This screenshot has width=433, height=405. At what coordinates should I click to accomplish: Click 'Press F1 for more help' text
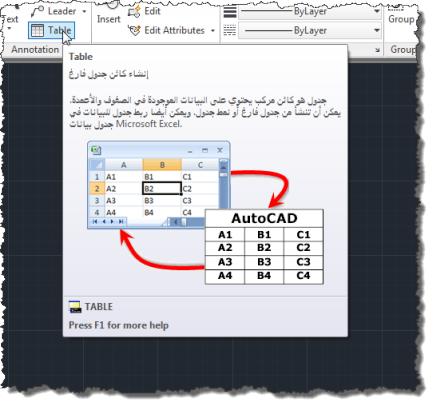pyautogui.click(x=119, y=325)
